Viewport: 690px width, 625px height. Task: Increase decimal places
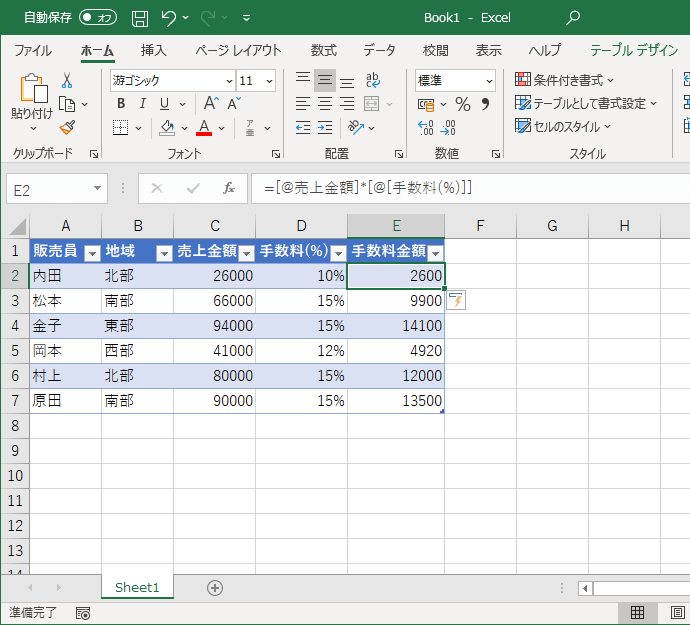[x=426, y=128]
